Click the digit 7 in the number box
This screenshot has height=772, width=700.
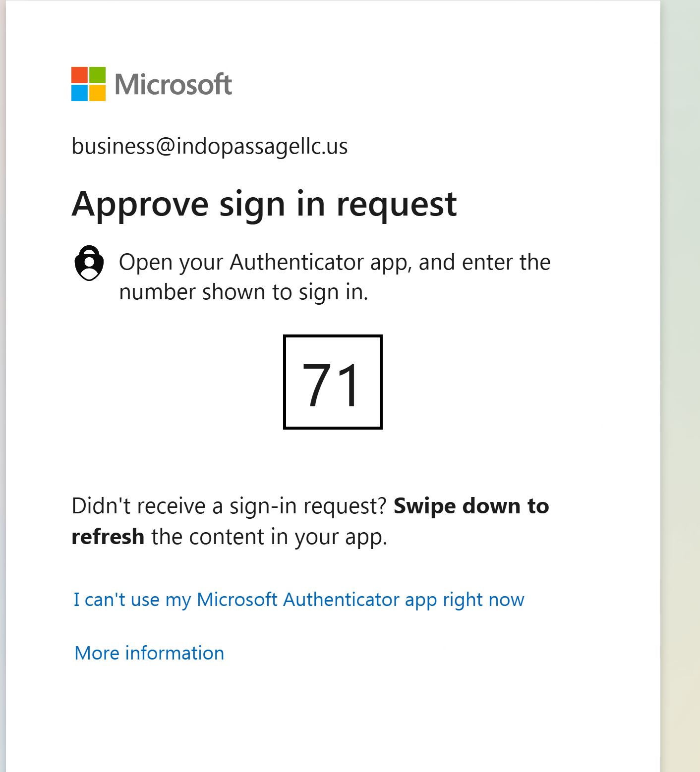click(x=319, y=385)
